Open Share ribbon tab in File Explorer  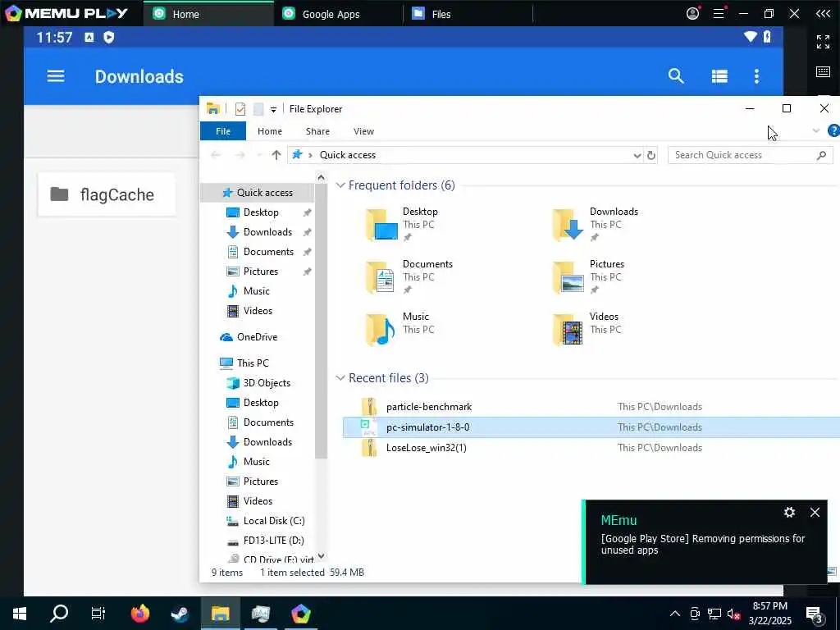click(x=317, y=131)
